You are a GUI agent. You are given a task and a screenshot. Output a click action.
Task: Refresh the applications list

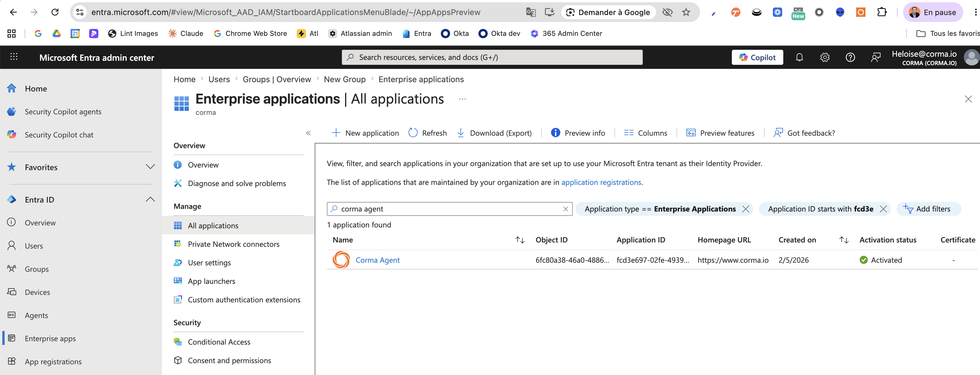(427, 133)
